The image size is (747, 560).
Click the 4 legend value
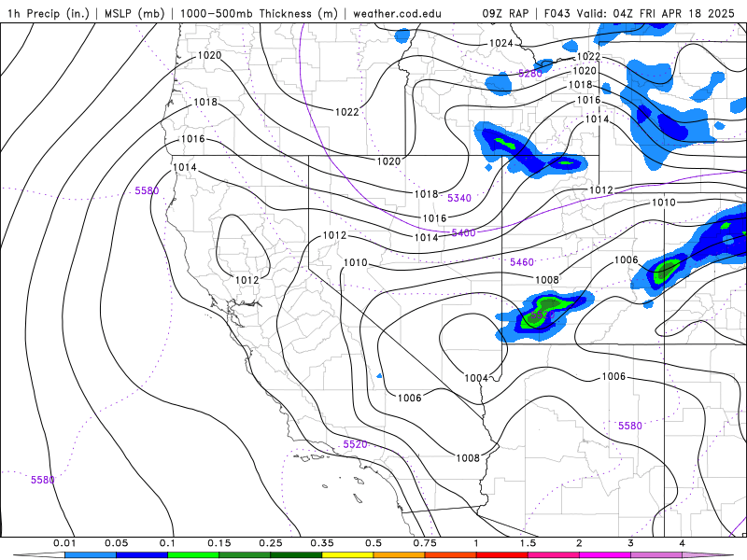tap(683, 543)
